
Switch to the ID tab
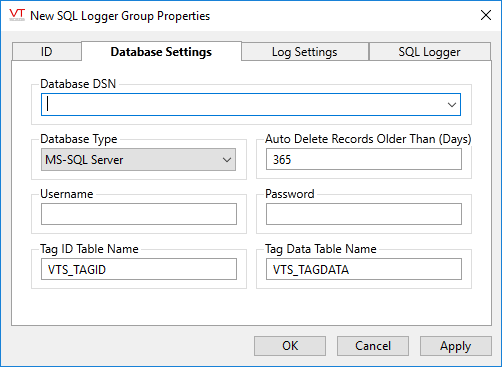tap(46, 52)
